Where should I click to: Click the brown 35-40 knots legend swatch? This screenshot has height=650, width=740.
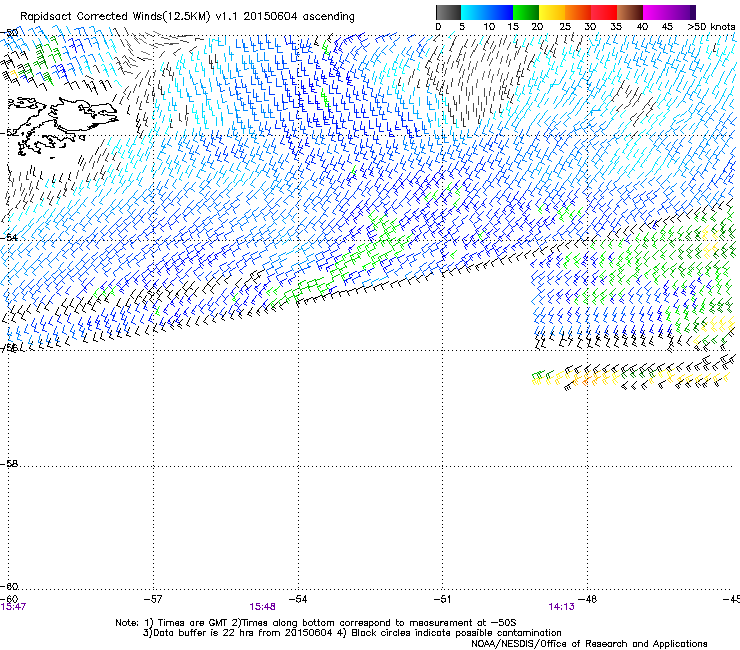coord(630,12)
